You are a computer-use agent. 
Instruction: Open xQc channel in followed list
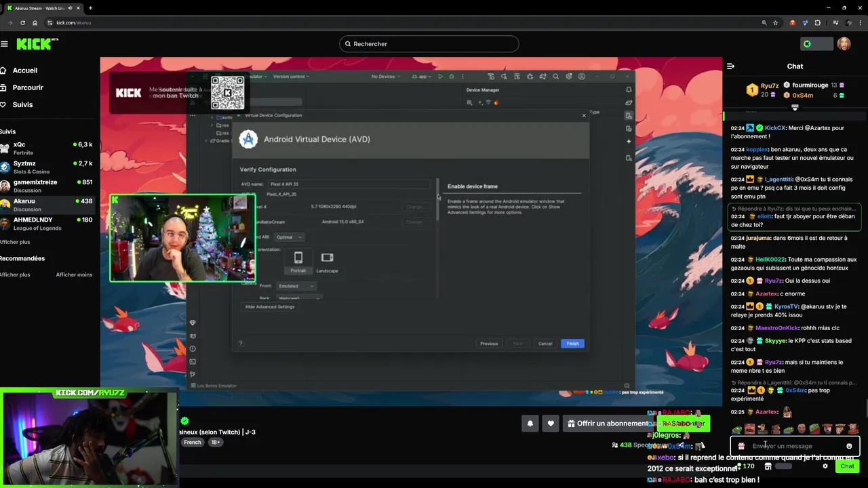[x=46, y=148]
